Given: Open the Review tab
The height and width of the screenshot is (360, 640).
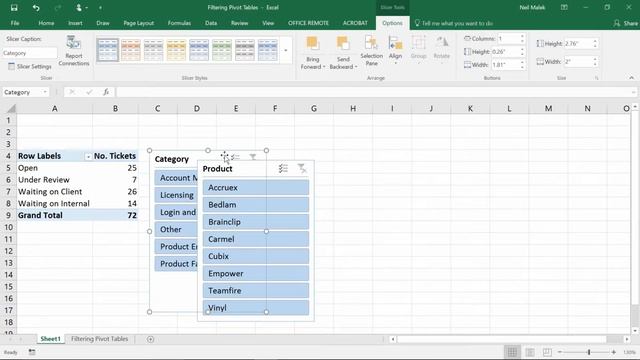Looking at the screenshot, I should pyautogui.click(x=240, y=23).
